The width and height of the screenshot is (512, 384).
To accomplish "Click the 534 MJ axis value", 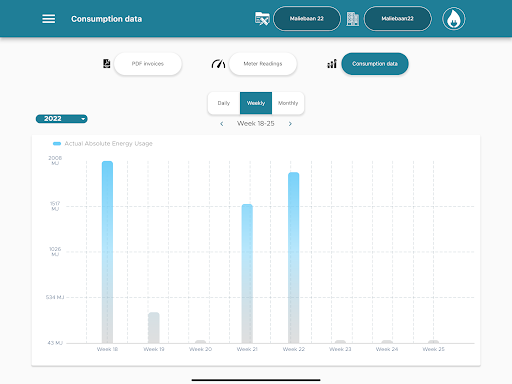I will (x=55, y=297).
